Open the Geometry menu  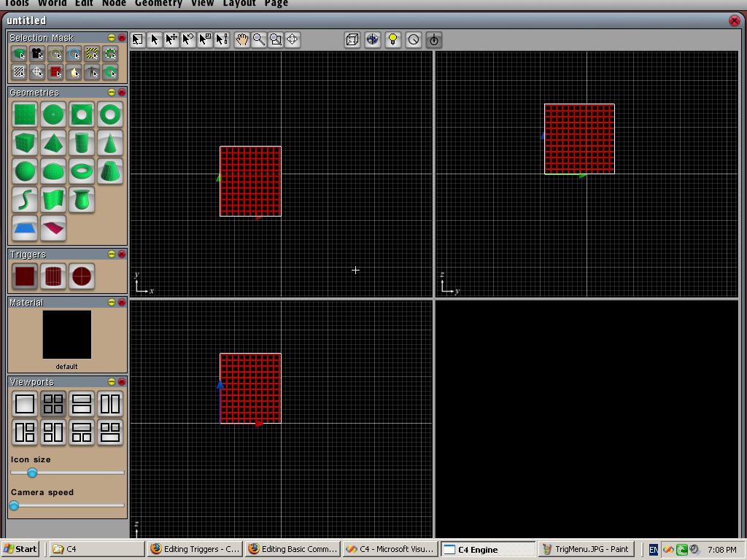pos(158,4)
